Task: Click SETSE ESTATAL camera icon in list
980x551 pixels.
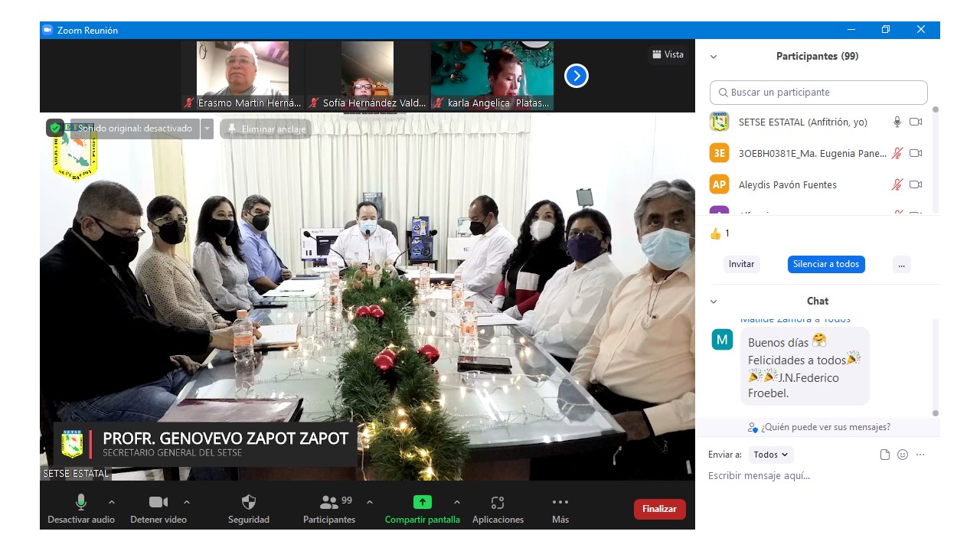Action: (916, 122)
